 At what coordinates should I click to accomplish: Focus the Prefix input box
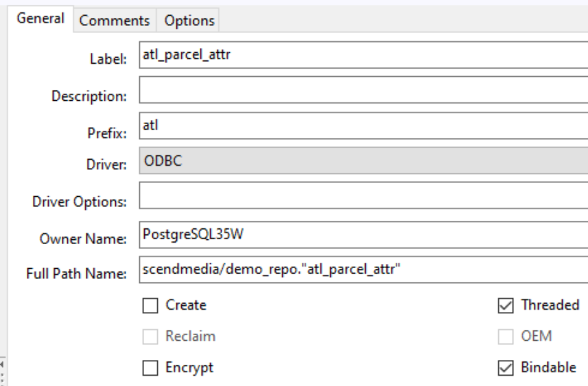(x=362, y=126)
